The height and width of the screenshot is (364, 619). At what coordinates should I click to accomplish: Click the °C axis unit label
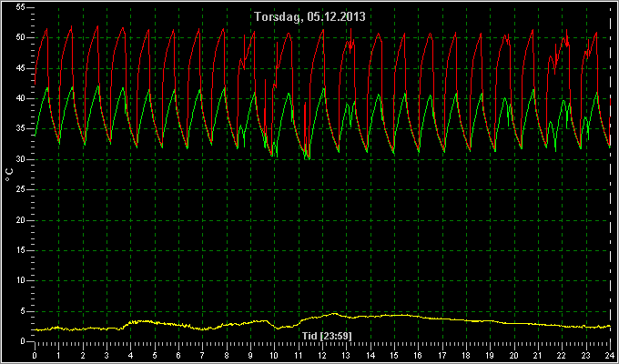(x=9, y=175)
